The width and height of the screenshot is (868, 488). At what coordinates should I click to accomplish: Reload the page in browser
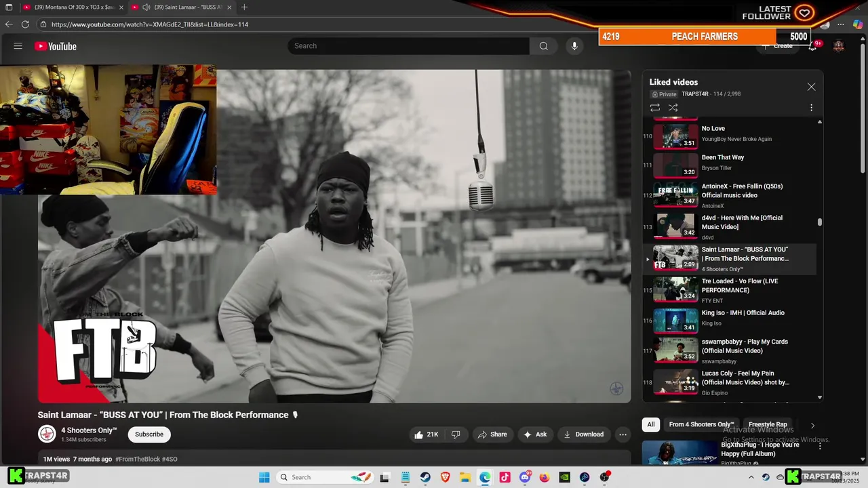(x=25, y=24)
